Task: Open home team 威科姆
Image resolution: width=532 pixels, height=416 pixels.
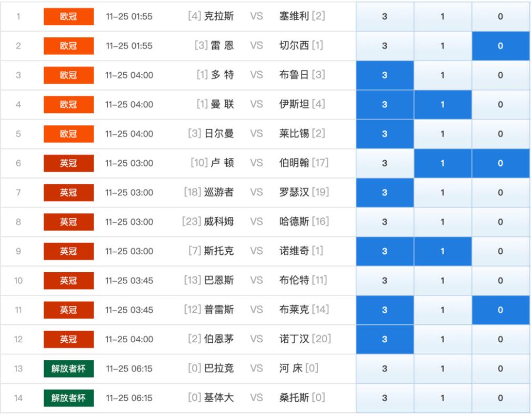Action: coord(219,222)
